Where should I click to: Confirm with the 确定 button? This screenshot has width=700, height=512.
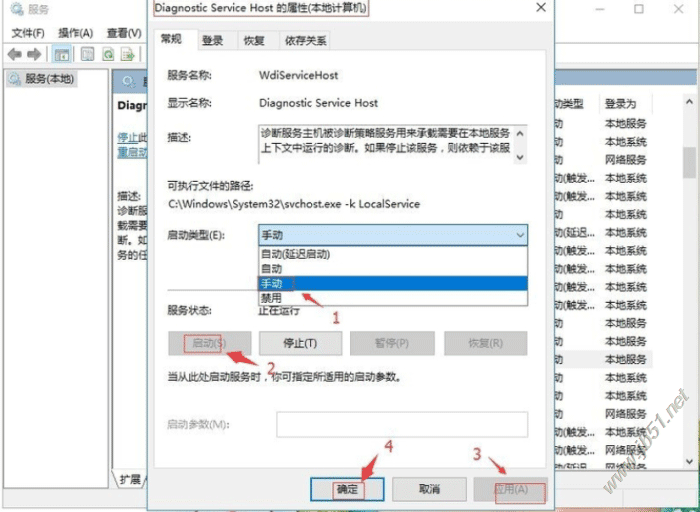[347, 489]
